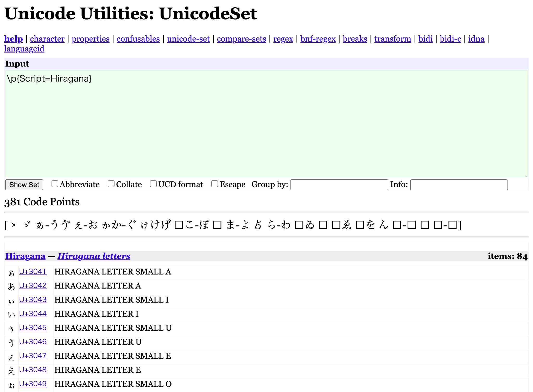Open the help navigation link
This screenshot has height=392, width=533.
(x=14, y=39)
